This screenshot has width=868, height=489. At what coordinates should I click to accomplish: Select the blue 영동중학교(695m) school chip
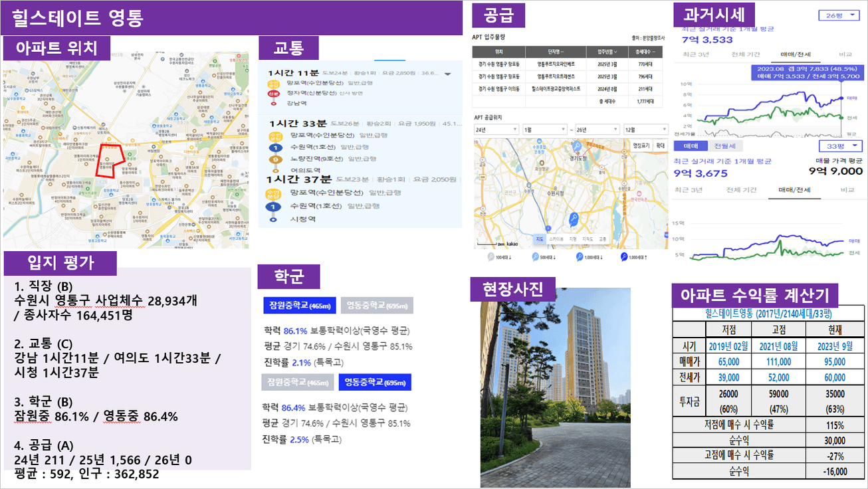[x=375, y=382]
